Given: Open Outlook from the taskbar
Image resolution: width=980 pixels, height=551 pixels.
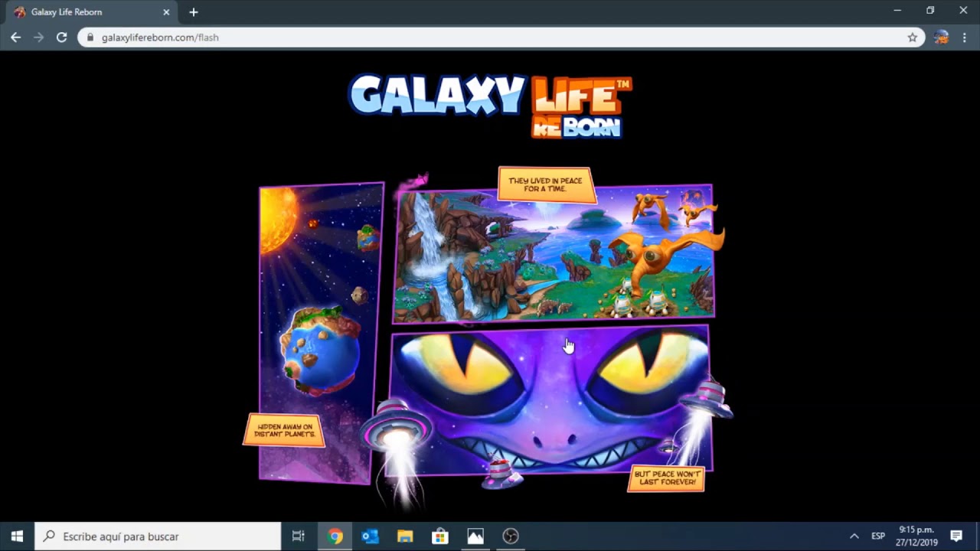Looking at the screenshot, I should tap(371, 536).
